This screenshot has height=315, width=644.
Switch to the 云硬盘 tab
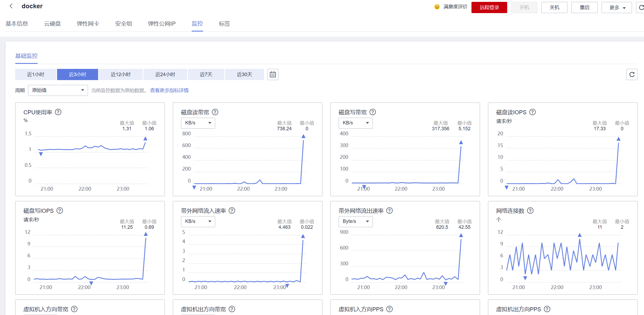click(x=52, y=24)
